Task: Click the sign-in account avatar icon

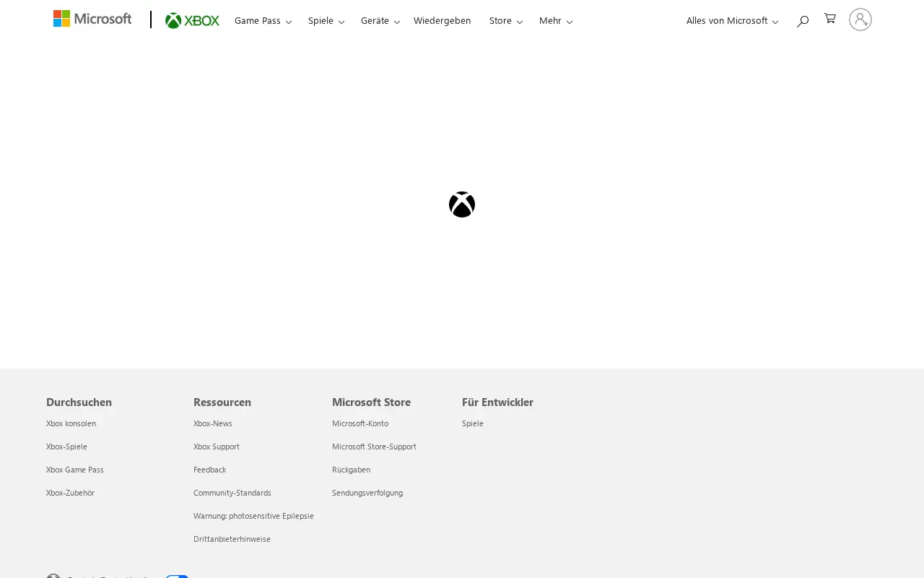Action: coord(860,20)
